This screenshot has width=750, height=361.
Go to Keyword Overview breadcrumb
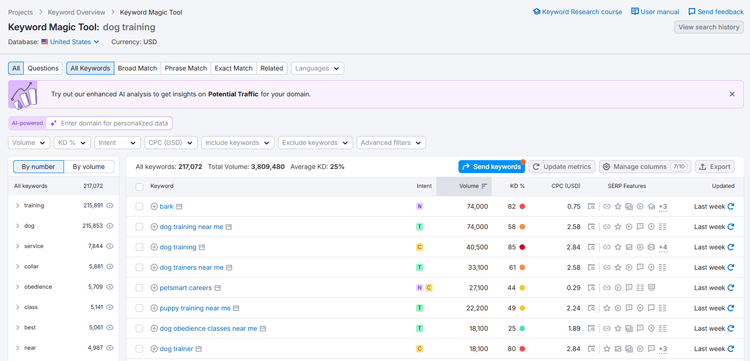(x=76, y=12)
